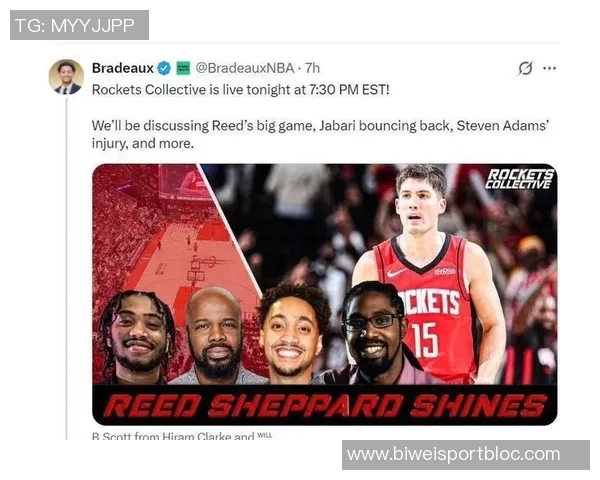The width and height of the screenshot is (600, 480).
Task: Click the 'B Scott from Hiram Clarke' caption
Action: 182,436
